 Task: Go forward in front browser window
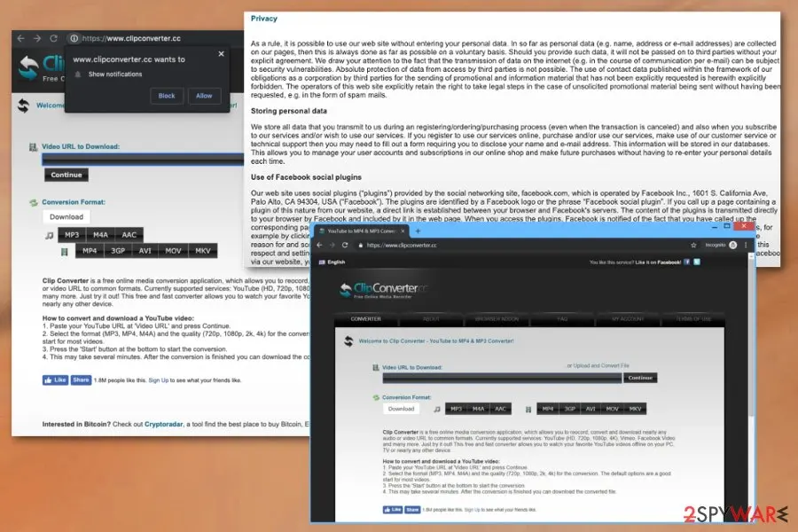332,245
